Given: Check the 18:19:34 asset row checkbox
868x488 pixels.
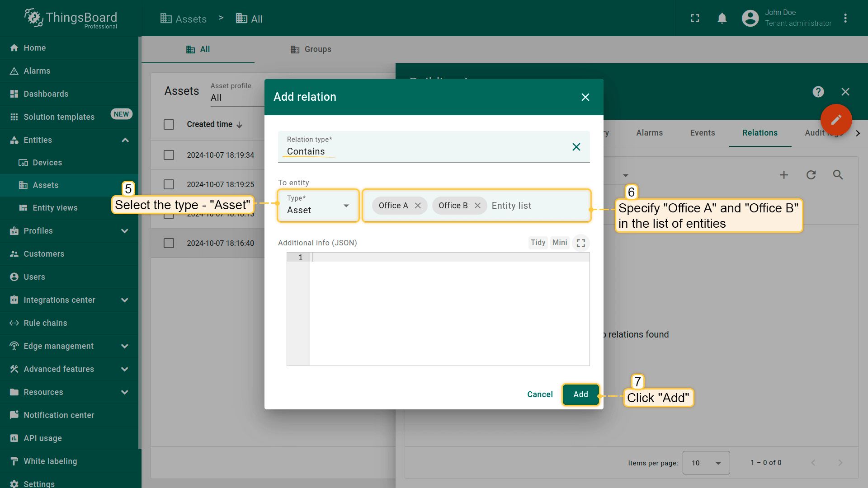Looking at the screenshot, I should (x=169, y=155).
